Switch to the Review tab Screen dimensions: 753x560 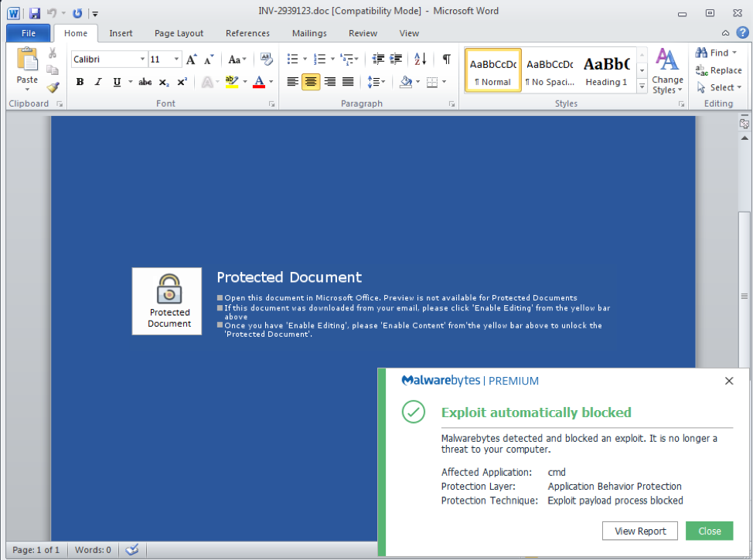363,33
